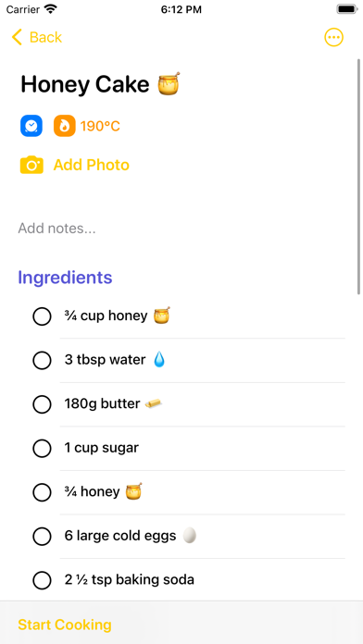This screenshot has height=644, width=363.
Task: Open the more options ellipsis menu
Action: (x=333, y=37)
